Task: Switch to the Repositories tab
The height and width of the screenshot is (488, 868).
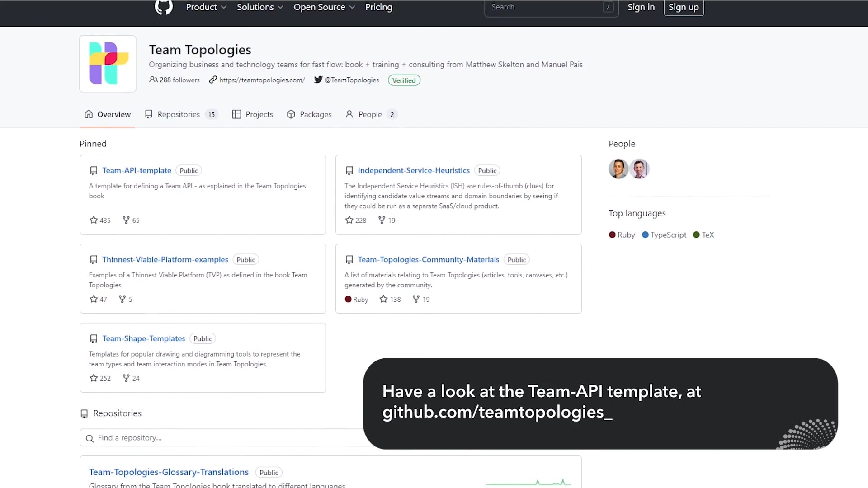Action: tap(181, 114)
